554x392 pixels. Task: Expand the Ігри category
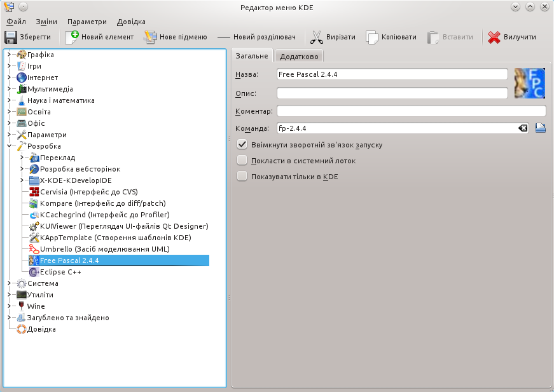click(x=10, y=66)
